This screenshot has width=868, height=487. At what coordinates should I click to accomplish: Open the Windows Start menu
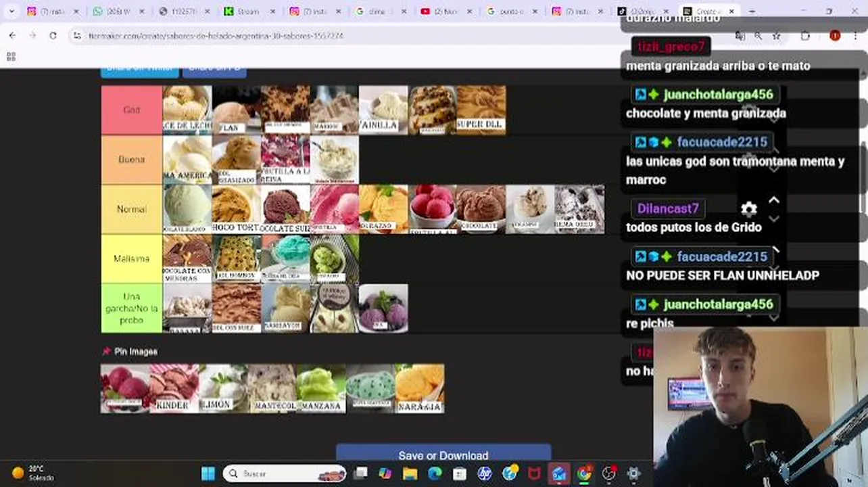(x=208, y=473)
